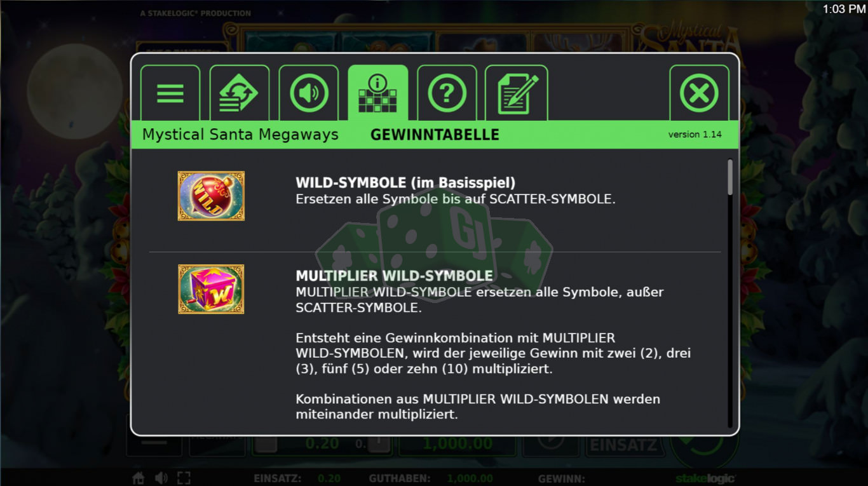Open the bet settings coins tab
Screen dimensions: 868x486
point(240,93)
